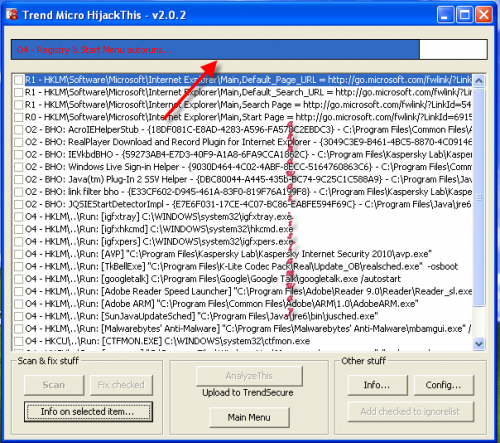Maximize the HijackThis window
The height and width of the screenshot is (443, 500).
(x=465, y=15)
